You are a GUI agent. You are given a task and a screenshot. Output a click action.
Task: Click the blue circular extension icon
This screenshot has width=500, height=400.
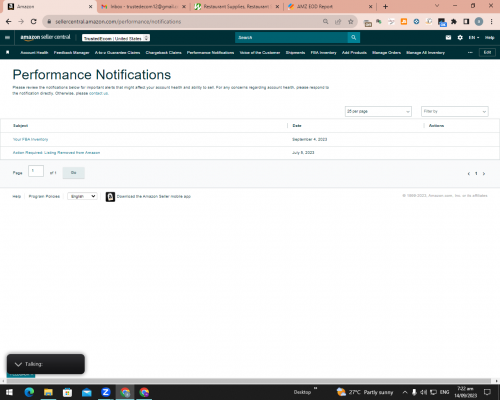(x=416, y=22)
